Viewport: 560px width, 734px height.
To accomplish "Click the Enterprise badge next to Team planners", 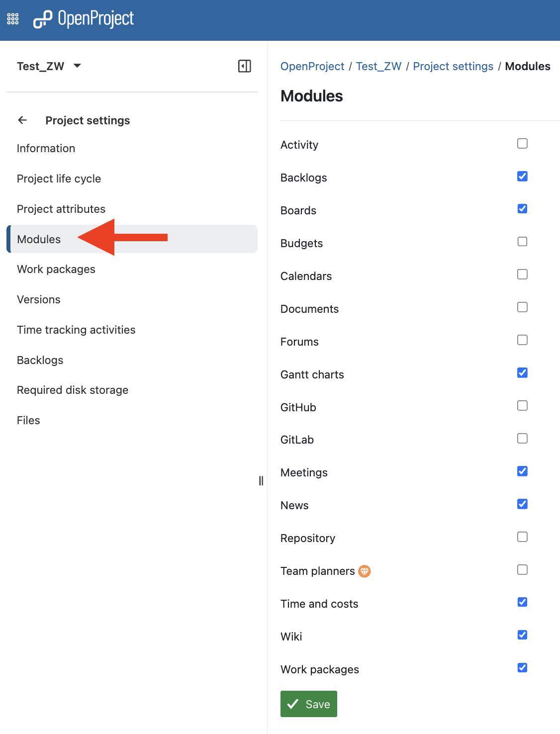I will pyautogui.click(x=365, y=571).
